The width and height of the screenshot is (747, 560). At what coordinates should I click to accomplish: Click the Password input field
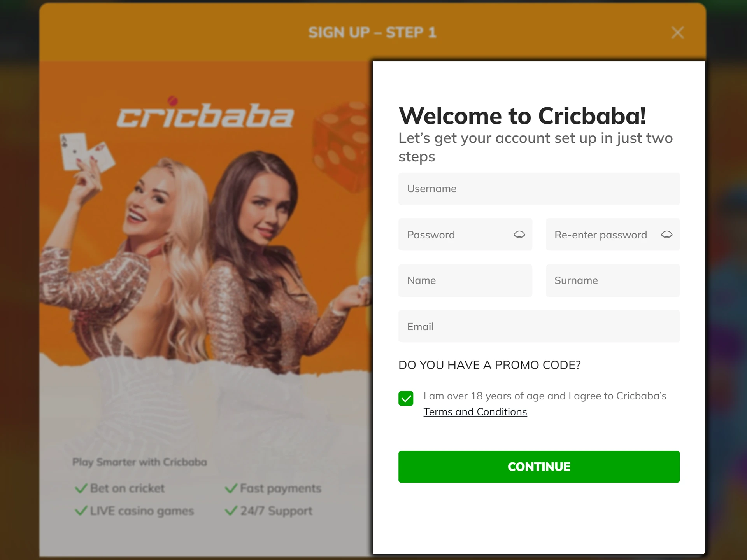pos(465,235)
